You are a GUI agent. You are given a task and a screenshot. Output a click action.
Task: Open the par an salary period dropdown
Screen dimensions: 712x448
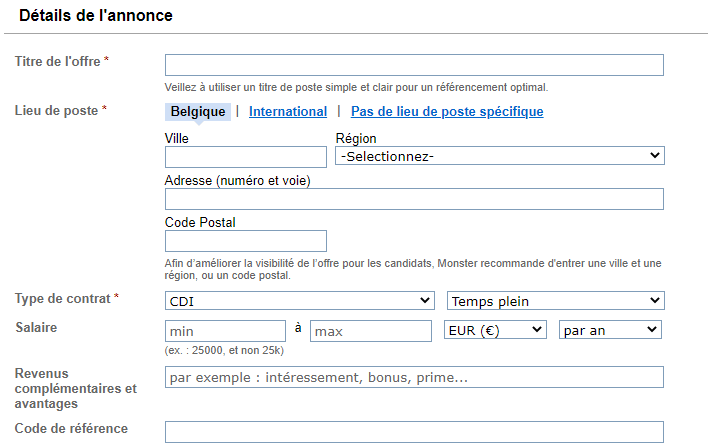point(610,330)
